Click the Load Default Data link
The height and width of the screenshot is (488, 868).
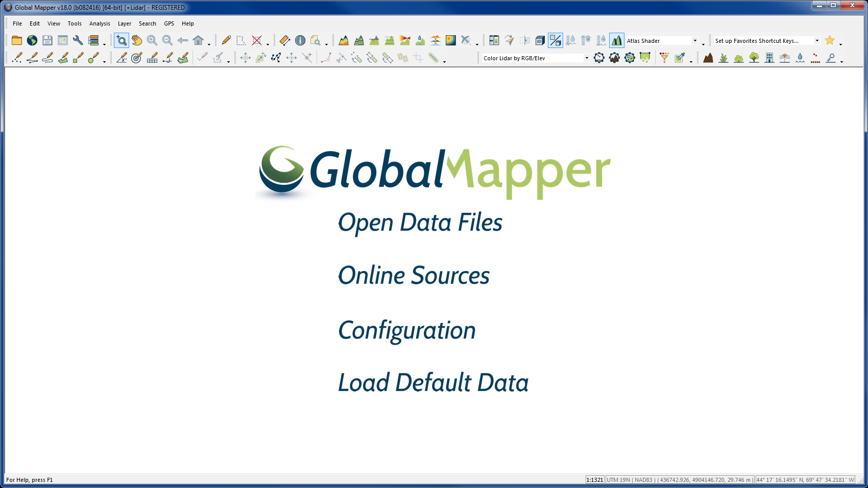[433, 383]
